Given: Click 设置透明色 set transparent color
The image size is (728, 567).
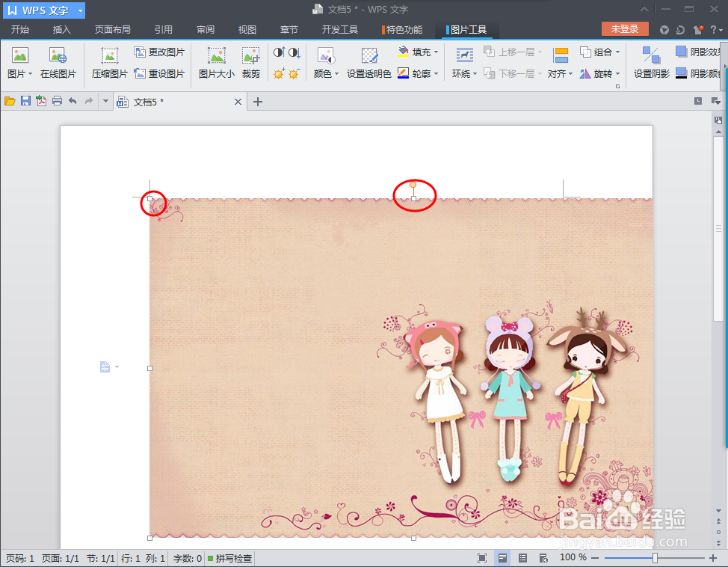Looking at the screenshot, I should [369, 62].
